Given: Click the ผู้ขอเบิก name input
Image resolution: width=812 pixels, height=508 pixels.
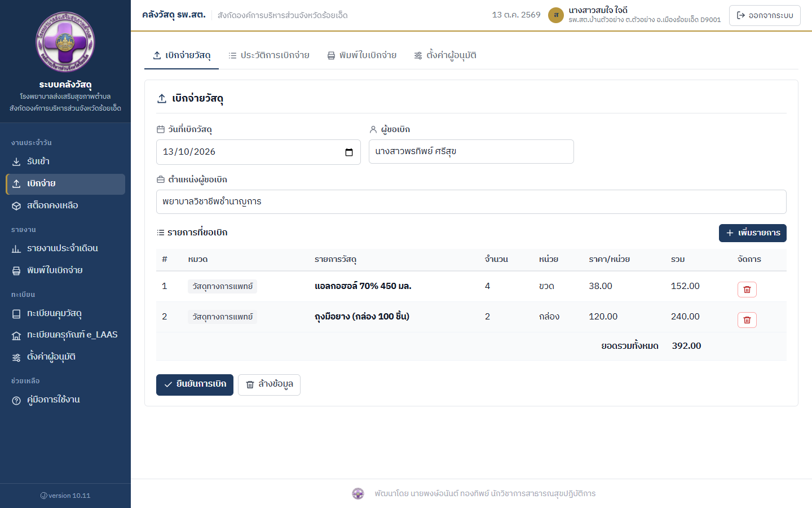Looking at the screenshot, I should pos(471,152).
